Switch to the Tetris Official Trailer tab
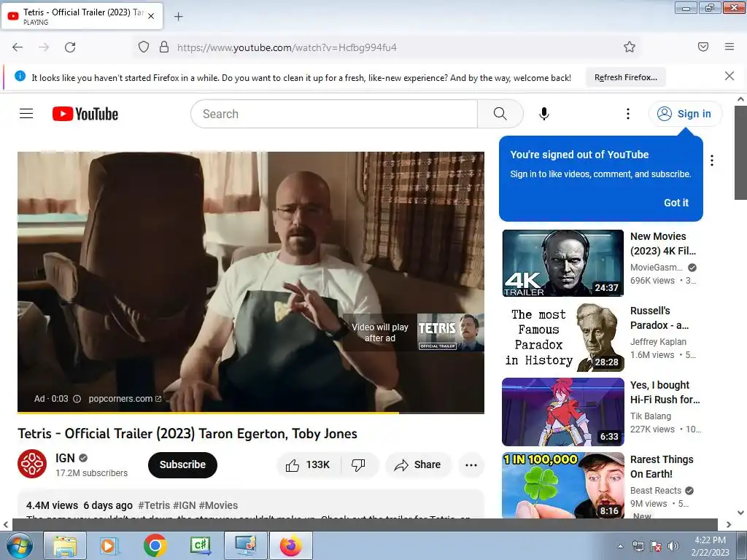The width and height of the screenshot is (747, 560). click(x=82, y=16)
